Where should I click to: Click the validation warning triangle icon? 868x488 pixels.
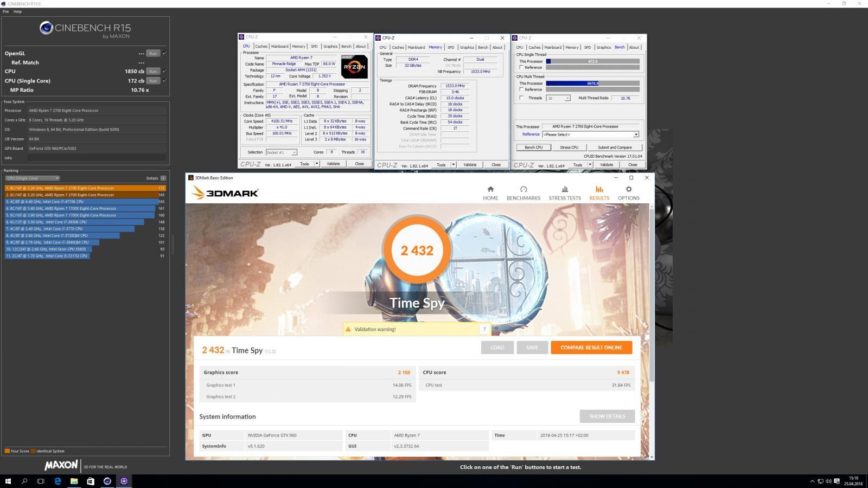point(348,329)
